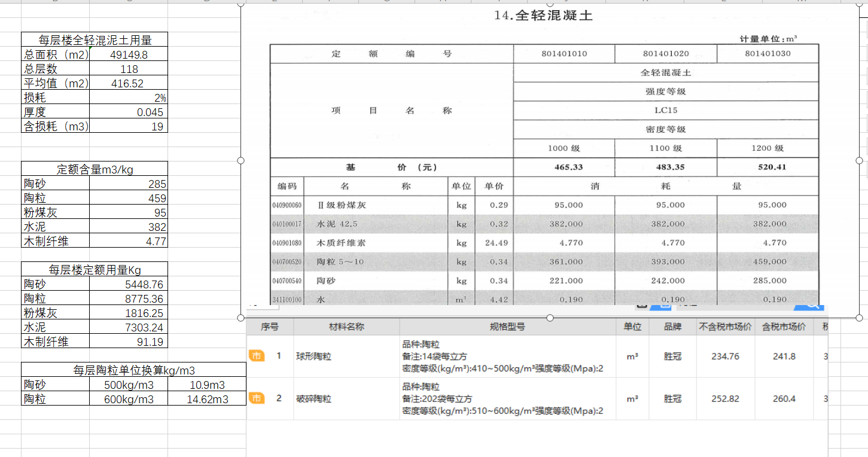Viewport: 868px width, 457px height.
Task: Select the cell with value 49149.8
Action: click(x=129, y=54)
